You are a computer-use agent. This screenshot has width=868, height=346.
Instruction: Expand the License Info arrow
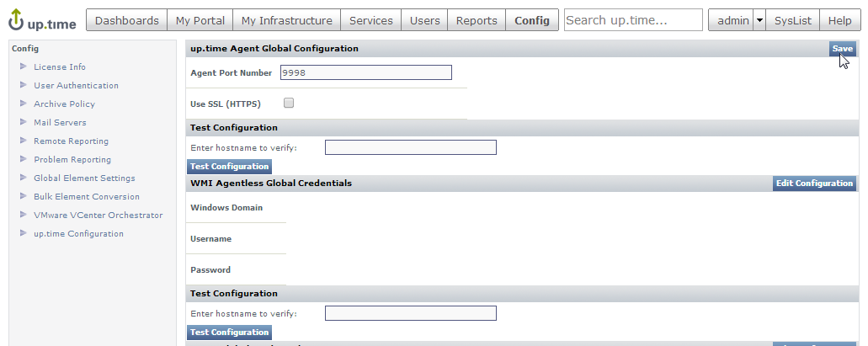tap(24, 67)
